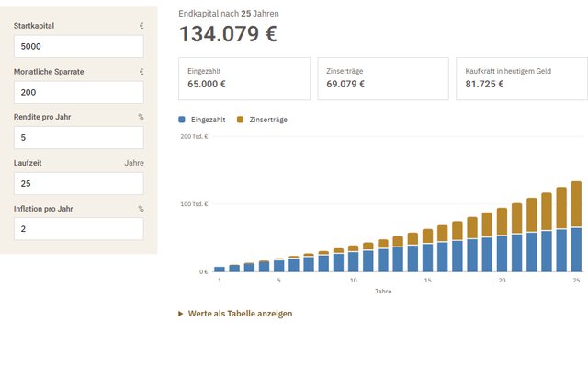Click the 'Eingezahlt' legend label
This screenshot has width=588, height=368.
(x=209, y=120)
